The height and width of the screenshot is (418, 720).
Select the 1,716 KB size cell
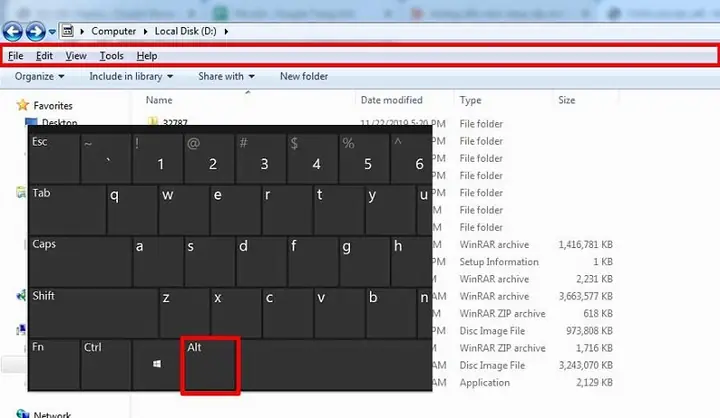[x=594, y=348]
